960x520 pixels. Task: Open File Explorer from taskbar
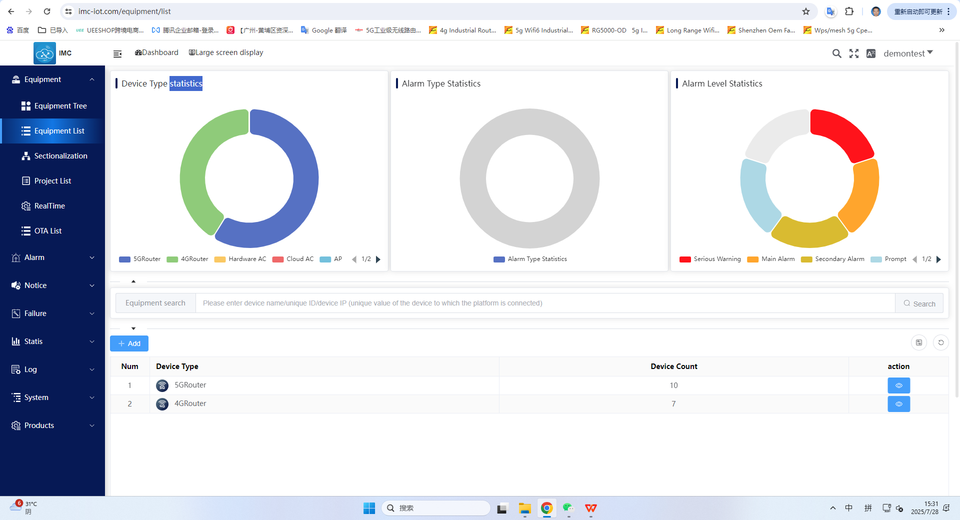pos(525,508)
